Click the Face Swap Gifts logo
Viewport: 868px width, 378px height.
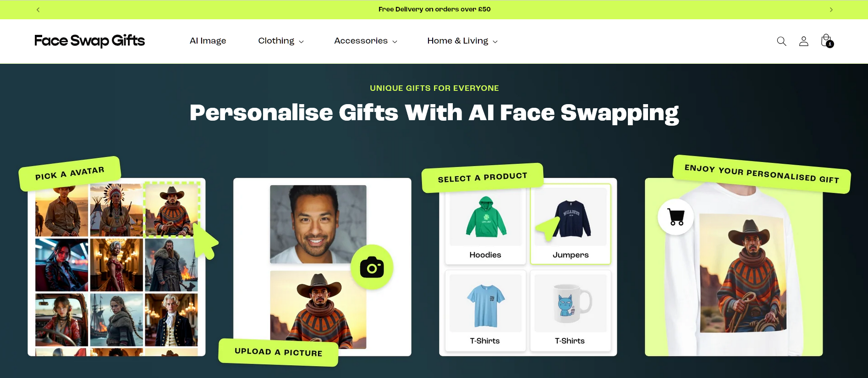89,41
